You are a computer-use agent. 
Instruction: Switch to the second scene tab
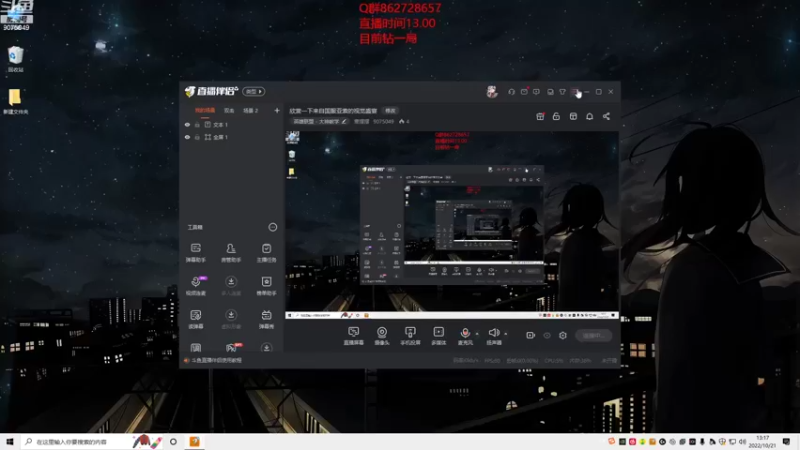(x=229, y=110)
